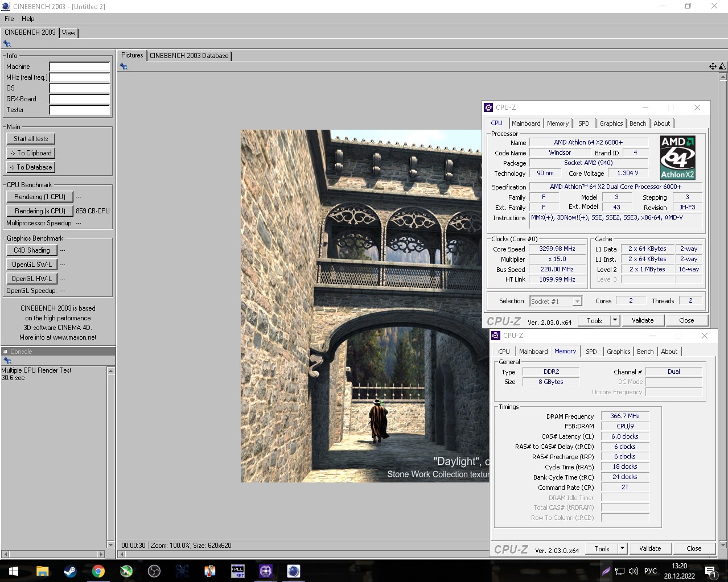Click the Console vertical scrollbar down arrow
The width and height of the screenshot is (728, 582).
(110, 544)
